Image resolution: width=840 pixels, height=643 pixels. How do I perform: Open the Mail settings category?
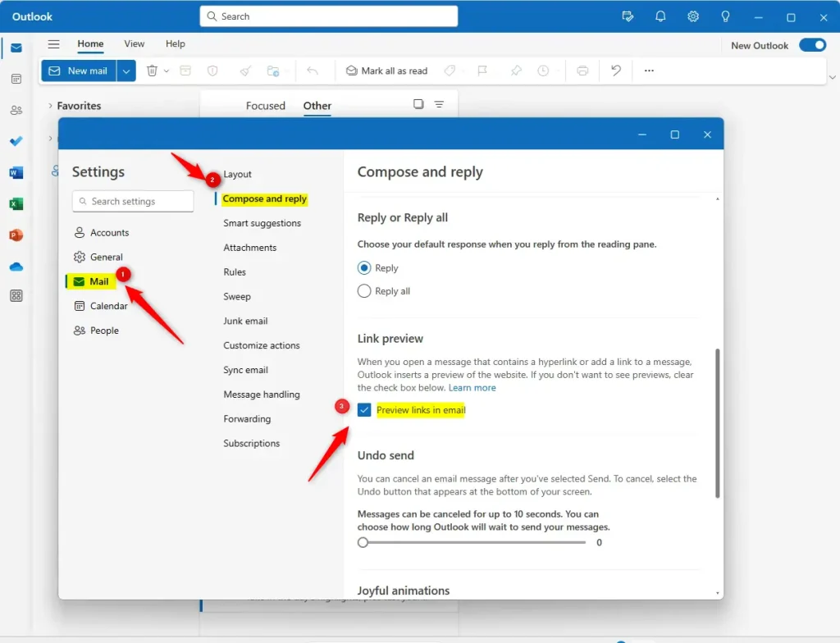tap(91, 281)
